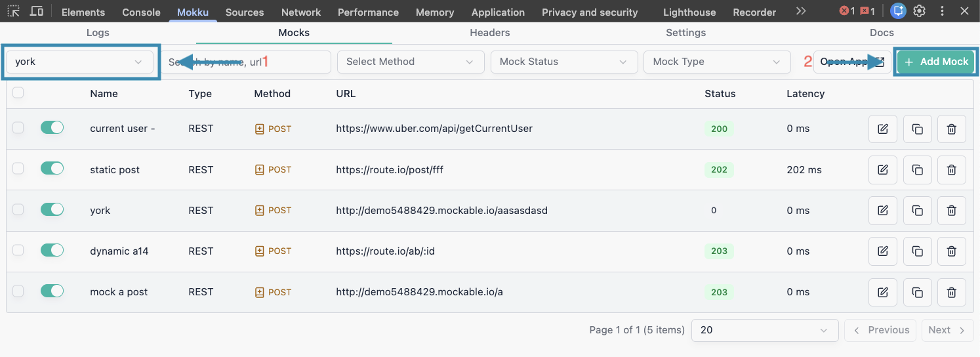The height and width of the screenshot is (357, 980).
Task: Open the page size 20 dropdown
Action: tap(765, 330)
